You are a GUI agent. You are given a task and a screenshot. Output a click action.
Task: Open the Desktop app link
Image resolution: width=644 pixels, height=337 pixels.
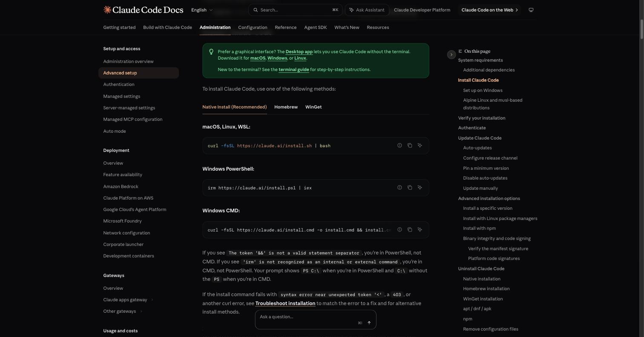(x=299, y=52)
